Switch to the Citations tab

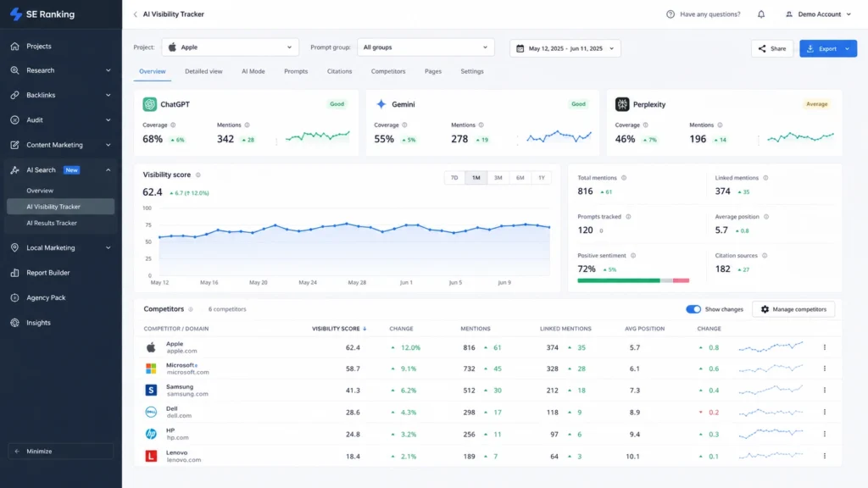[339, 71]
